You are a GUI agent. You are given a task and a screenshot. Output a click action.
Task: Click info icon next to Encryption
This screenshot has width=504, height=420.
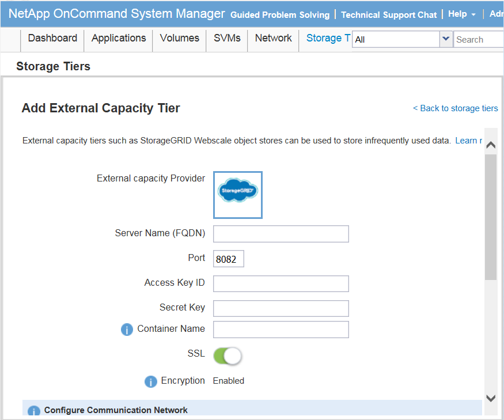pos(150,381)
